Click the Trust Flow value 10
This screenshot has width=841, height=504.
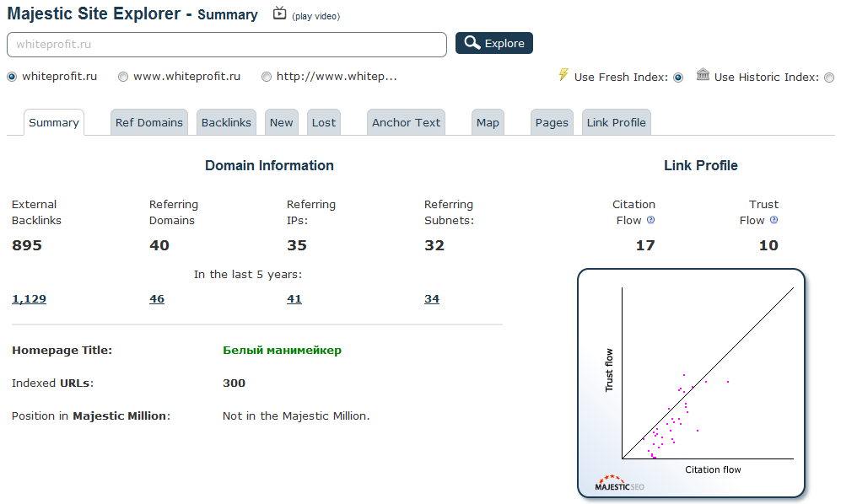768,245
